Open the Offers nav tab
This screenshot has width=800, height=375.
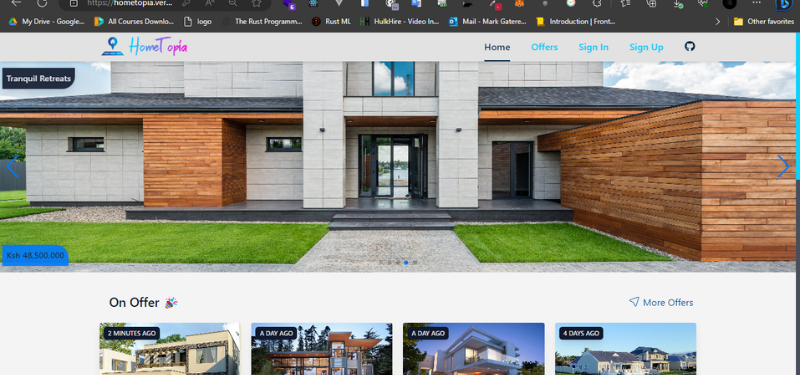click(x=544, y=47)
